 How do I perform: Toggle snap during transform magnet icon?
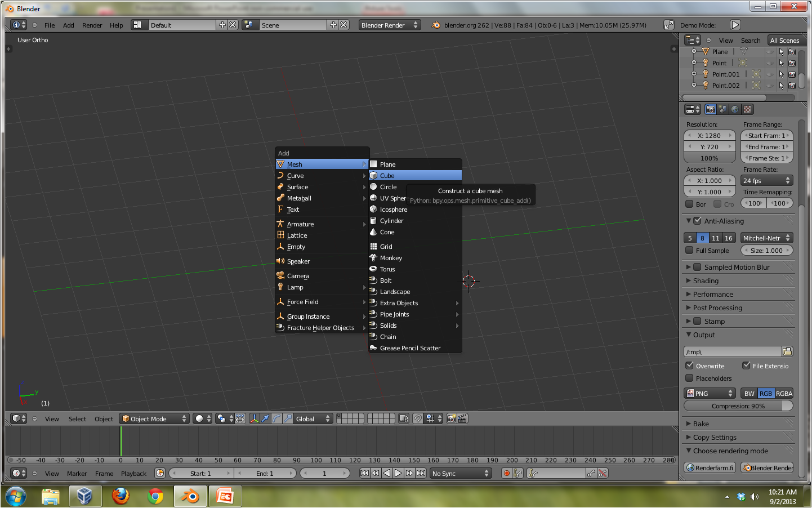point(417,418)
